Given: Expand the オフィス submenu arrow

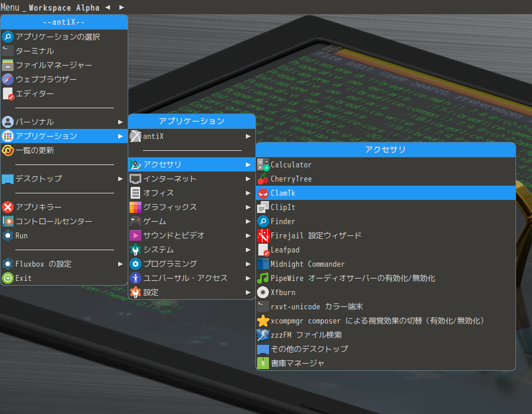Looking at the screenshot, I should pos(248,193).
